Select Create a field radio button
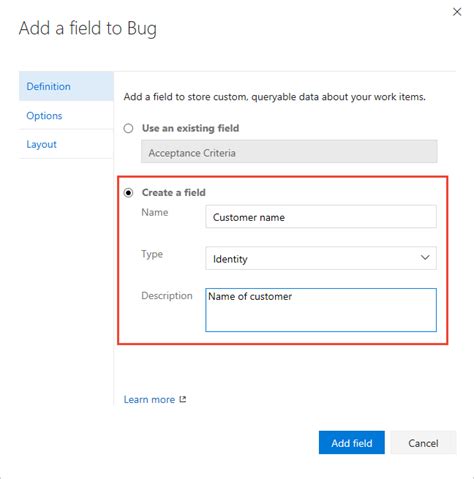Viewport: 474px width, 479px height. pyautogui.click(x=128, y=193)
